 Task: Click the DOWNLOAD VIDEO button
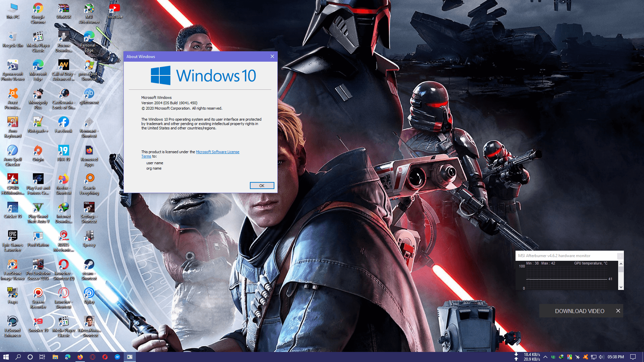click(579, 311)
